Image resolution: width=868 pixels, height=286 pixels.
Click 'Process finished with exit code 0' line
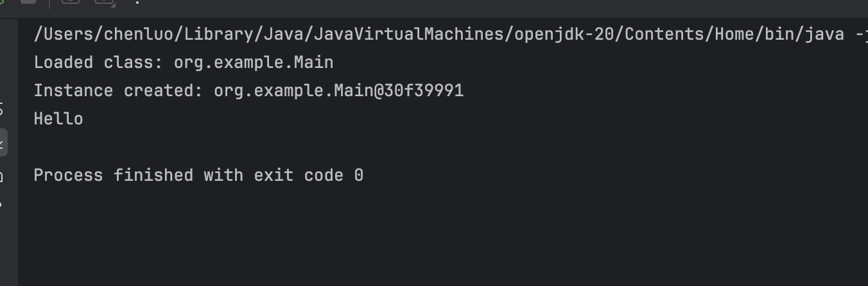pyautogui.click(x=198, y=175)
